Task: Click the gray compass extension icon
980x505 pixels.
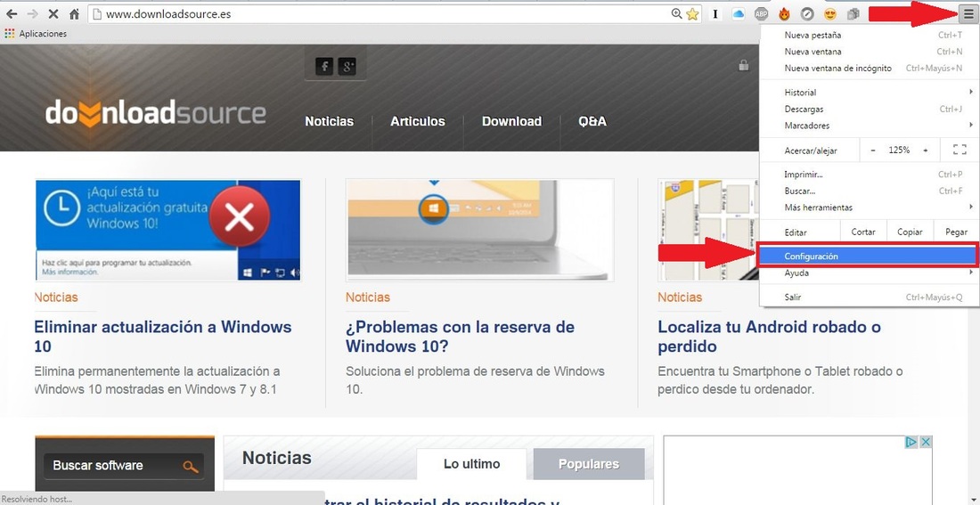Action: (807, 13)
